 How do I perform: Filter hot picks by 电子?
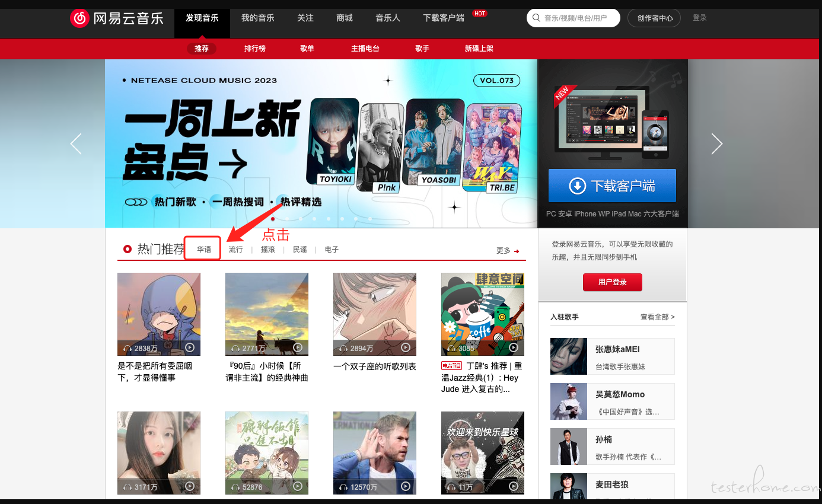coord(332,250)
